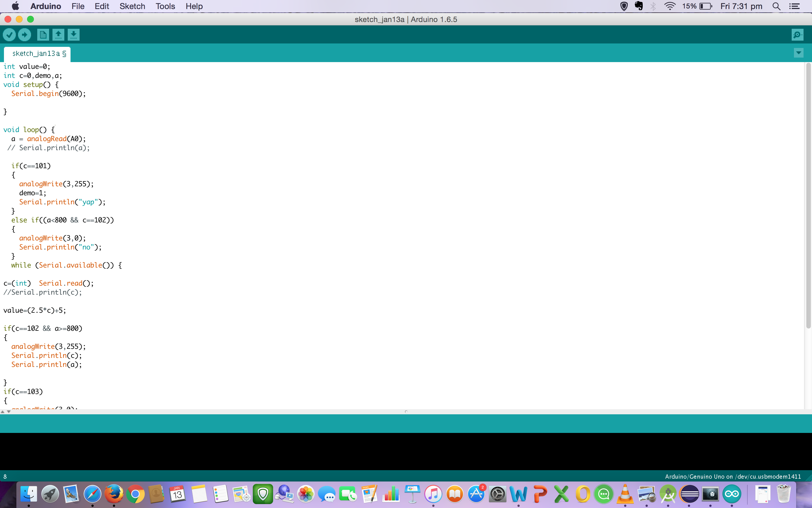The image size is (812, 508).
Task: Open Finder from the Dock
Action: [x=28, y=494]
